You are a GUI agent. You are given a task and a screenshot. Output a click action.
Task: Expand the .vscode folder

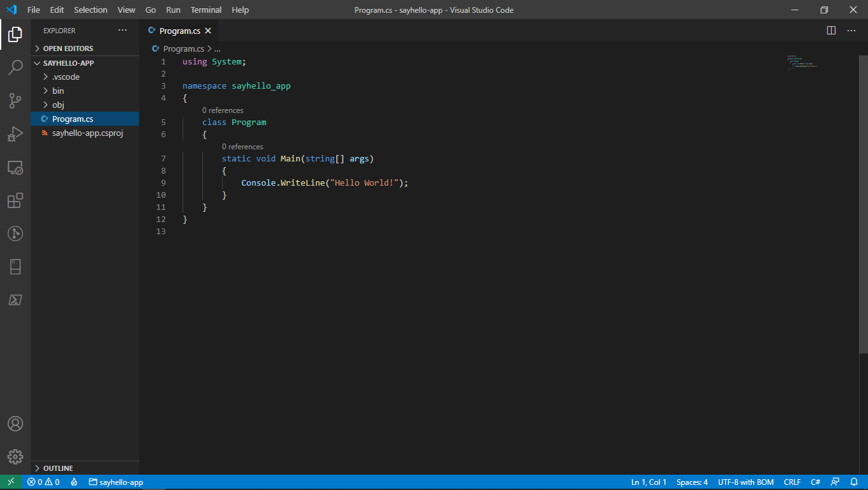(x=66, y=77)
